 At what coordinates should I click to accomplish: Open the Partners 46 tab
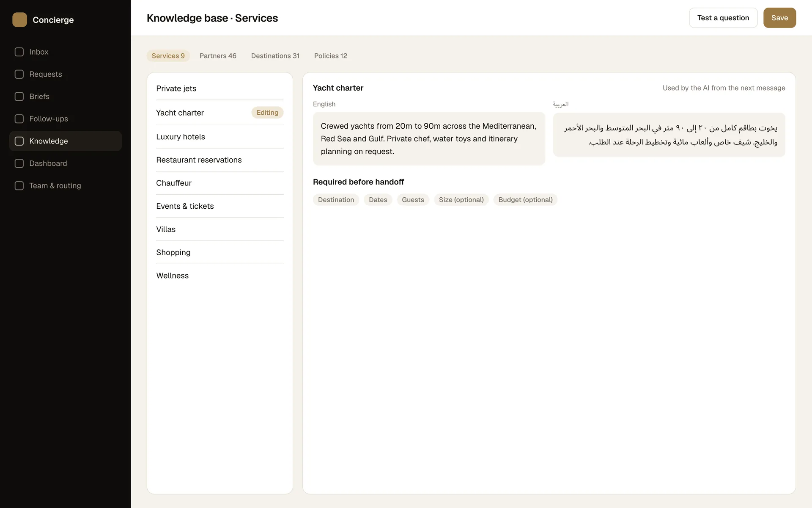point(218,56)
